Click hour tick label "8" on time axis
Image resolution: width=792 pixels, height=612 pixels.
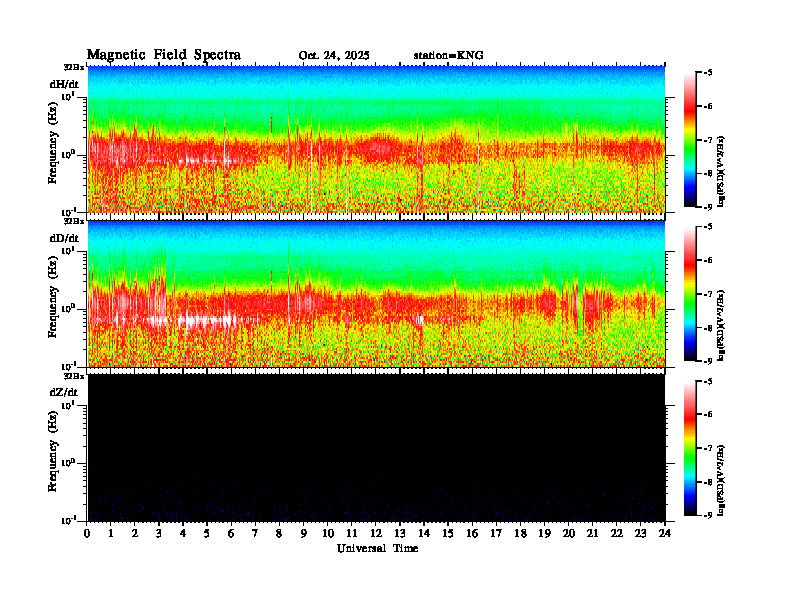(279, 533)
